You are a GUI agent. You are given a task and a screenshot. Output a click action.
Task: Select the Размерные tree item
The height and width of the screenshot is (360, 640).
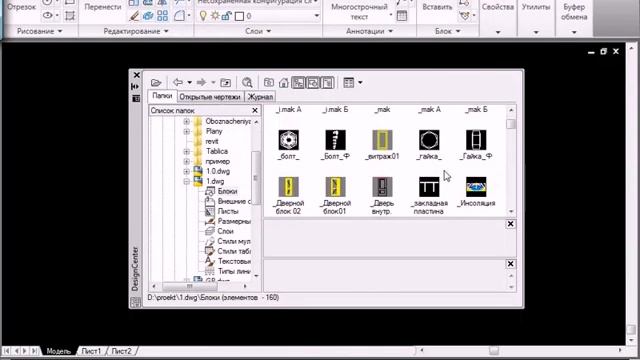click(x=233, y=221)
